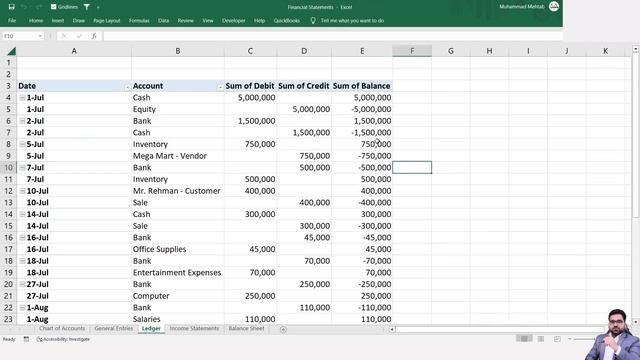
Task: Switch to Chart of Accounts sheet tab
Action: (x=62, y=329)
